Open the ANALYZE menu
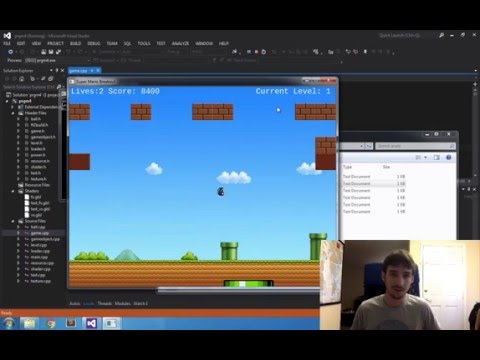This screenshot has width=480, height=360. pyautogui.click(x=180, y=44)
